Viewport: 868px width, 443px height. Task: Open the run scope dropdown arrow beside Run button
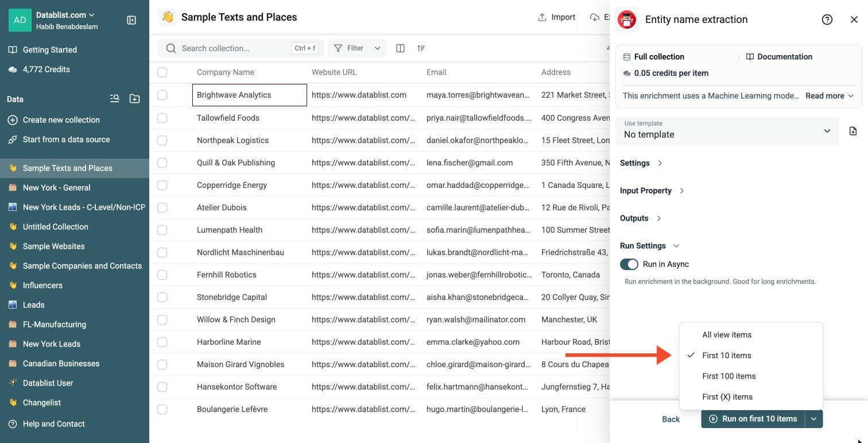point(814,419)
